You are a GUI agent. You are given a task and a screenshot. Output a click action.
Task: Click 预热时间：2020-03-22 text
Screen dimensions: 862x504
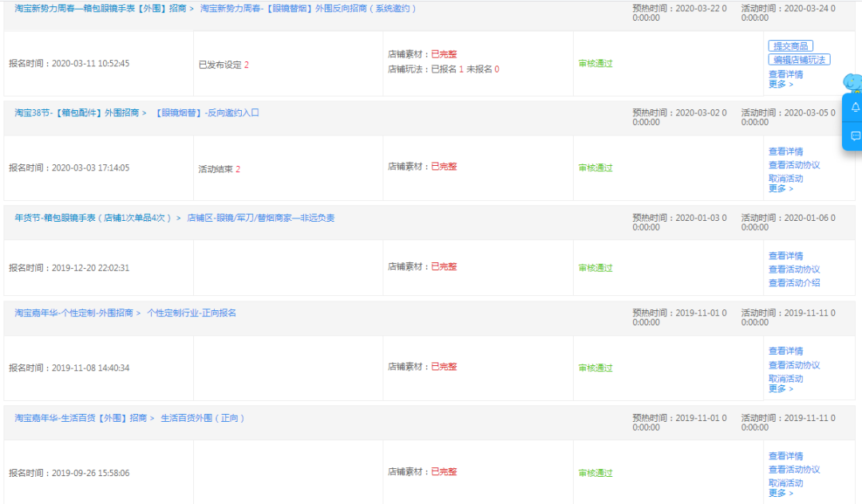pos(679,14)
